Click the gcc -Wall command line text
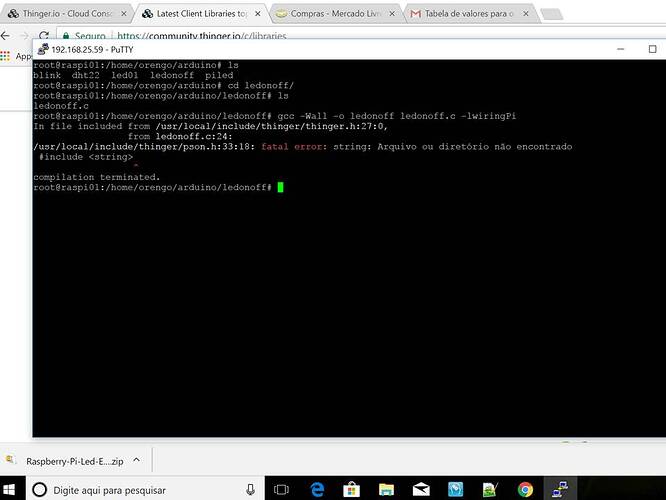666x500 pixels. click(x=397, y=116)
